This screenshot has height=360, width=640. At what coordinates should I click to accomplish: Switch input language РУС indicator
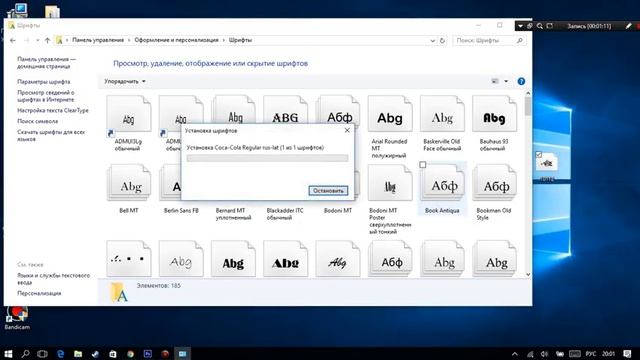[x=590, y=354]
